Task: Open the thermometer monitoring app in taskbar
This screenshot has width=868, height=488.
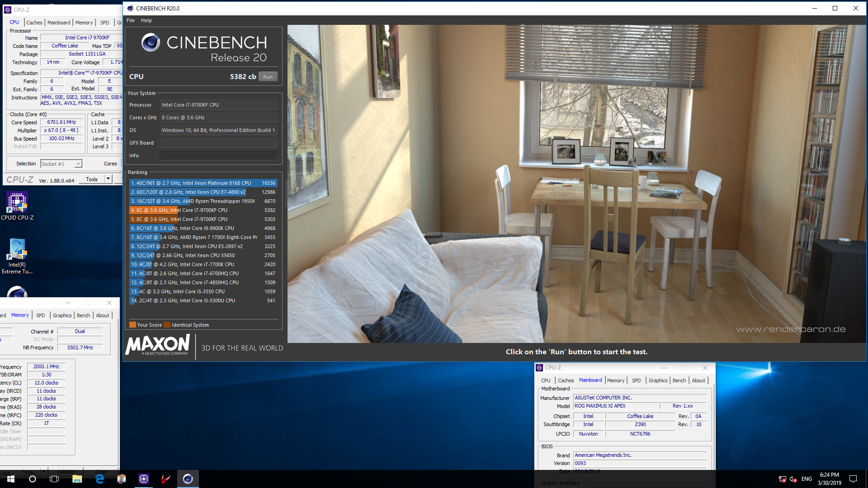Action: [x=122, y=479]
